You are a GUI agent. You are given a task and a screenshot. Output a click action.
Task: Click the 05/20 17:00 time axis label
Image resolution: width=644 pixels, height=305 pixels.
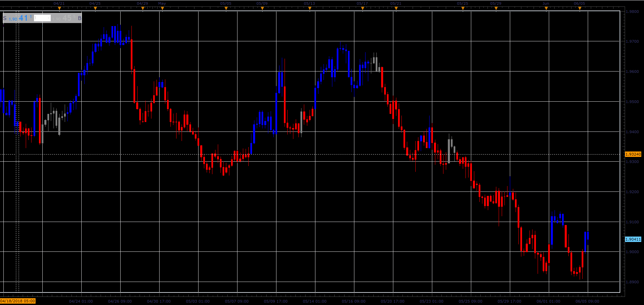pyautogui.click(x=393, y=301)
